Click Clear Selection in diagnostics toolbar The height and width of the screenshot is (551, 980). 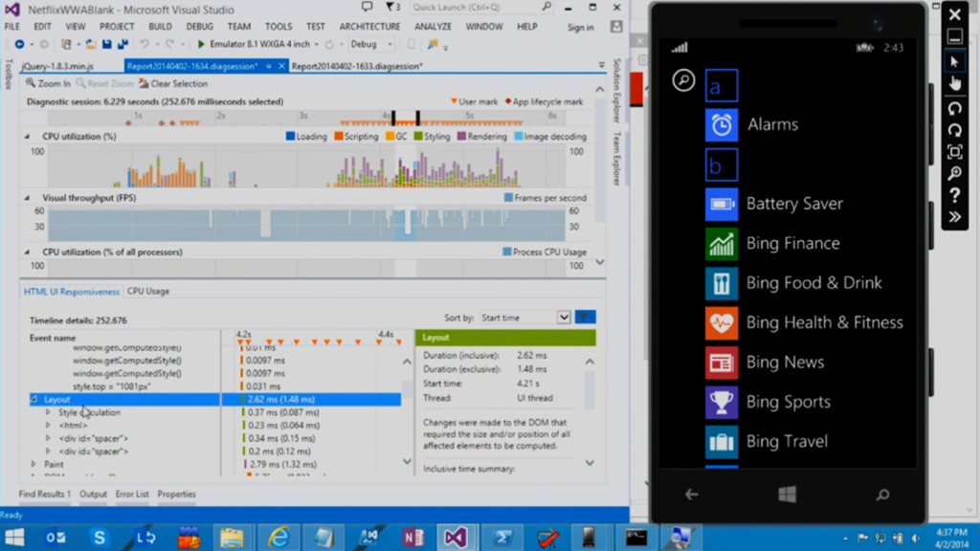click(173, 83)
